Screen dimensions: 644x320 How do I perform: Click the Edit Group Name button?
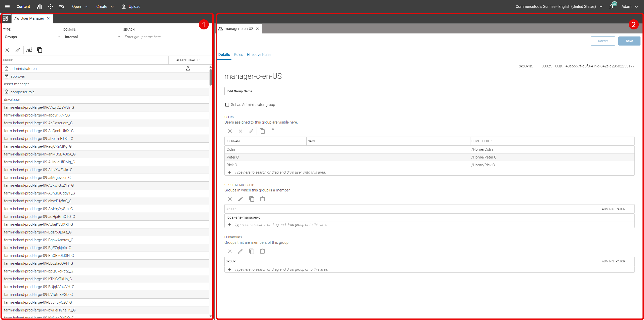click(x=239, y=91)
